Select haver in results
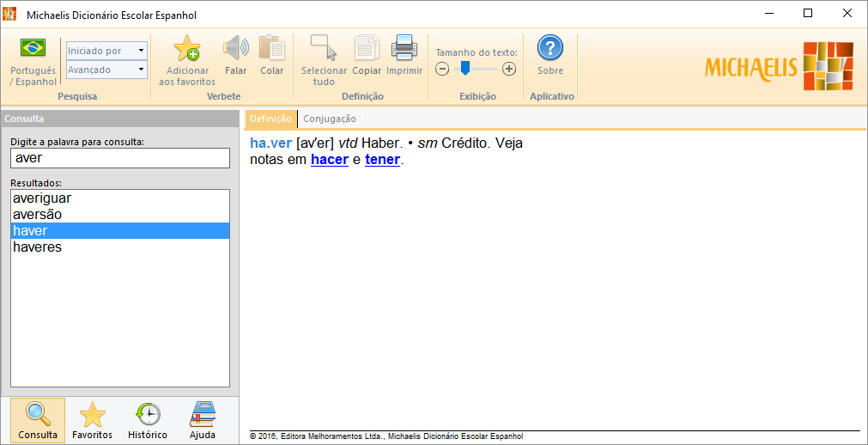868x445 pixels. (x=120, y=230)
